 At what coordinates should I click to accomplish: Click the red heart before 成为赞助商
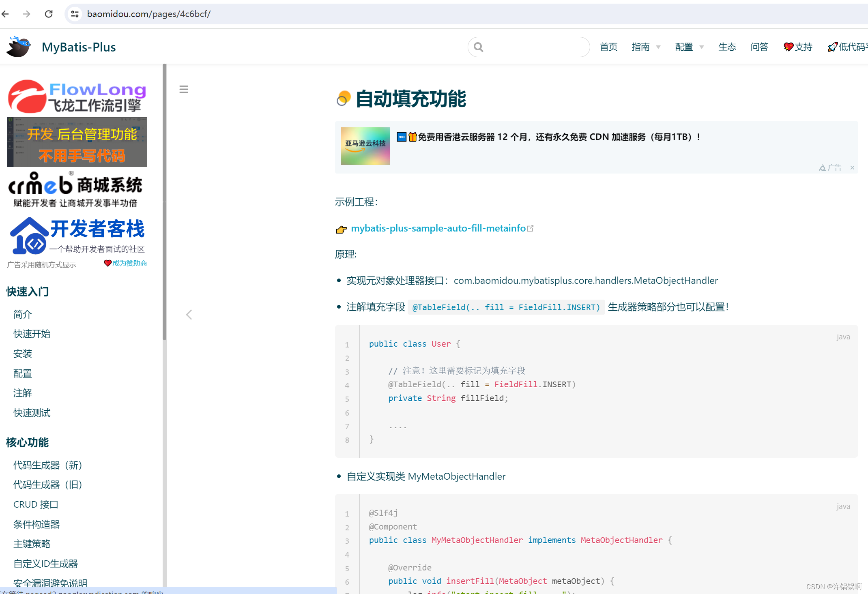[107, 263]
